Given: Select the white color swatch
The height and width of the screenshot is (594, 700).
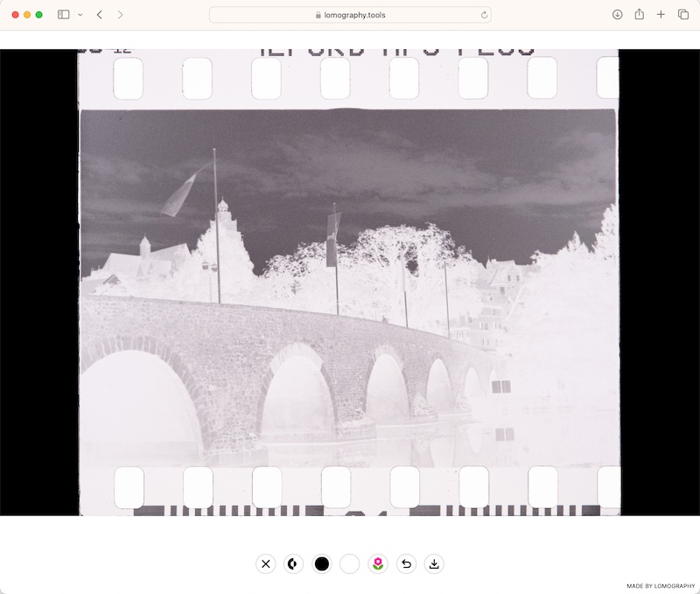Looking at the screenshot, I should click(x=349, y=563).
